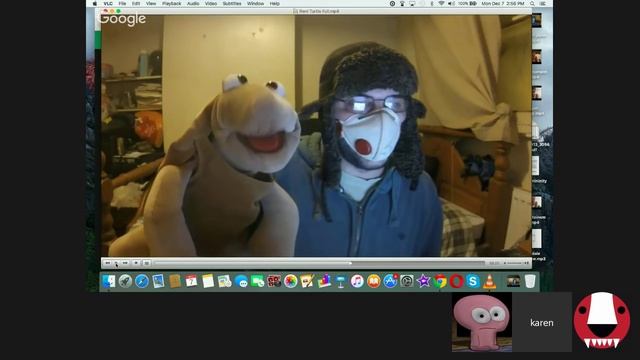Open the Trash from the dock
Viewport: 640px width, 360px height.
coord(530,281)
